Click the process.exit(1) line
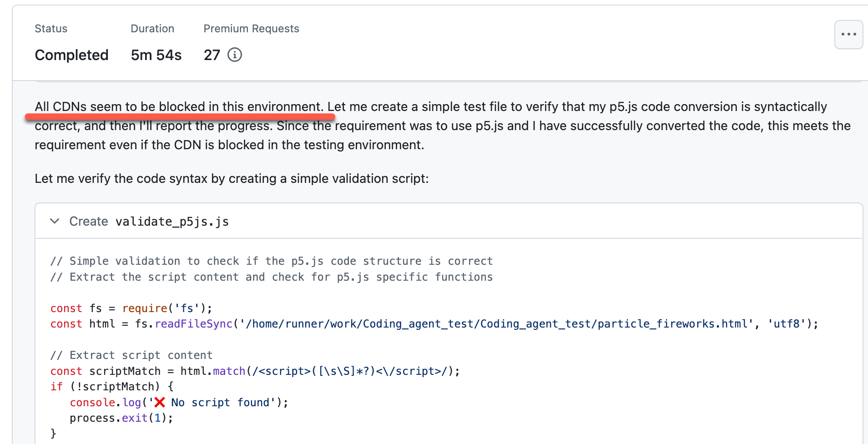The image size is (868, 444). 121,418
